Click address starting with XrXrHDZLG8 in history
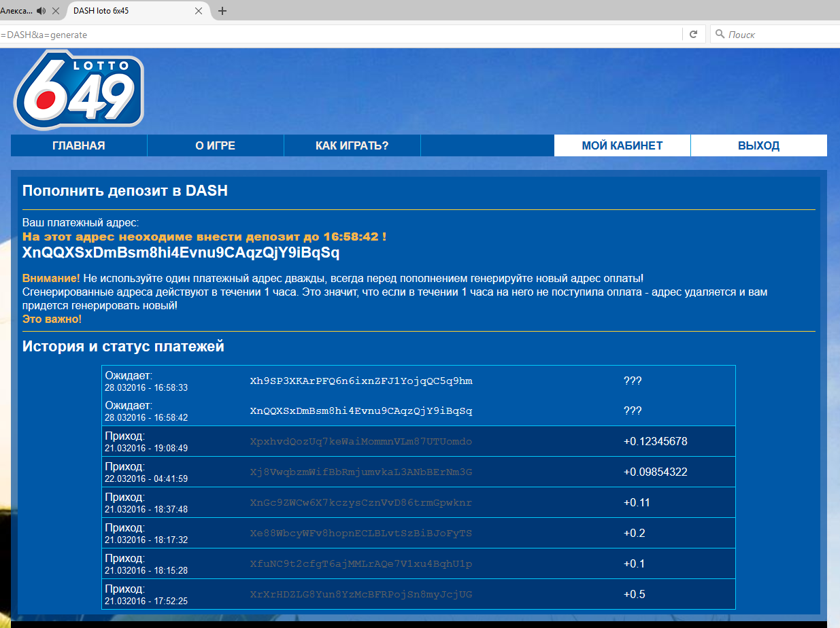The image size is (840, 628). coord(361,595)
